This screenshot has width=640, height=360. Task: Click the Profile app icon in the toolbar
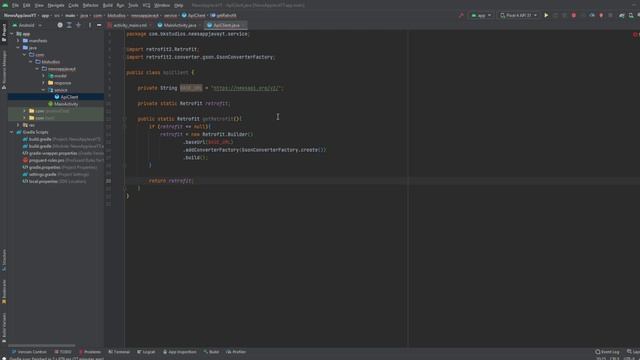tap(592, 16)
